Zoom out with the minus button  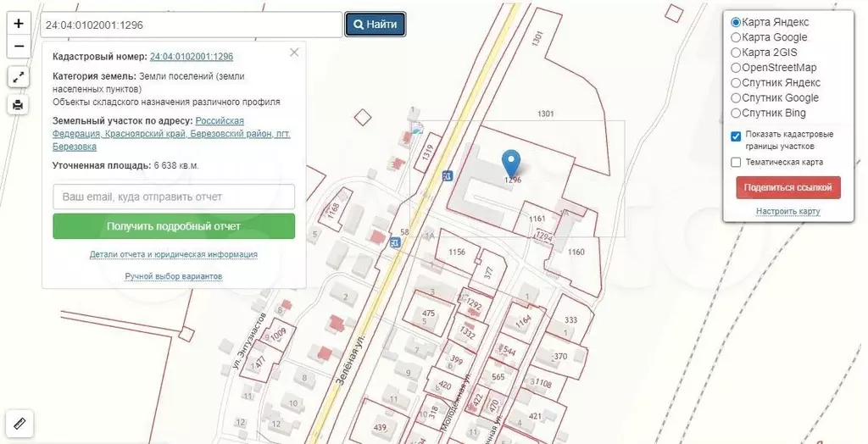pos(19,47)
